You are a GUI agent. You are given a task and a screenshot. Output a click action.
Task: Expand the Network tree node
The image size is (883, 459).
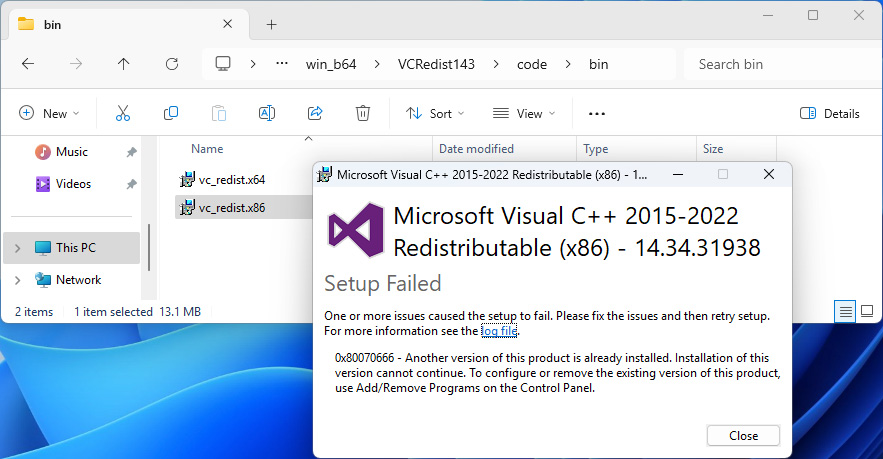pos(17,280)
